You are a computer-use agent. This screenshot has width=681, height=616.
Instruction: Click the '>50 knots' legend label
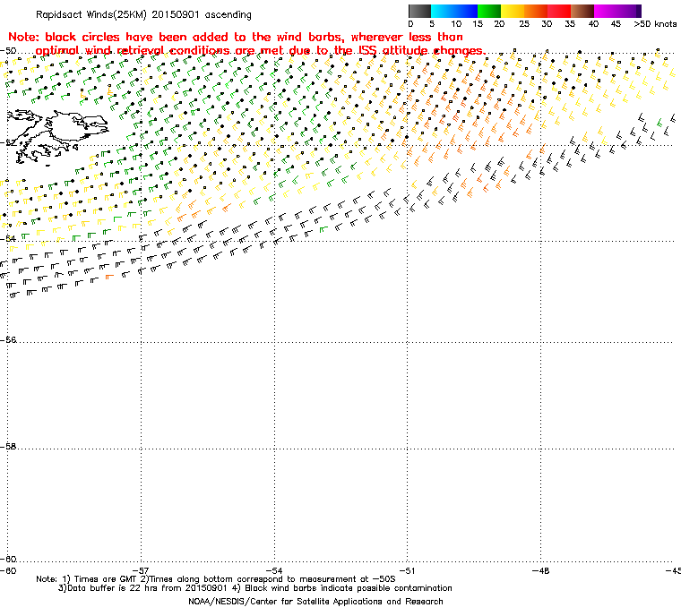pos(655,24)
